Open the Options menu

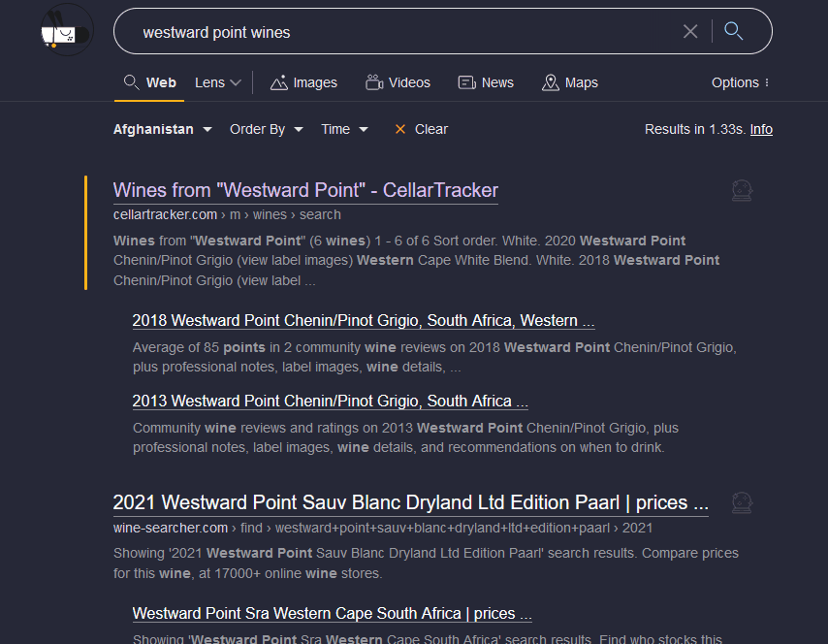coord(740,82)
